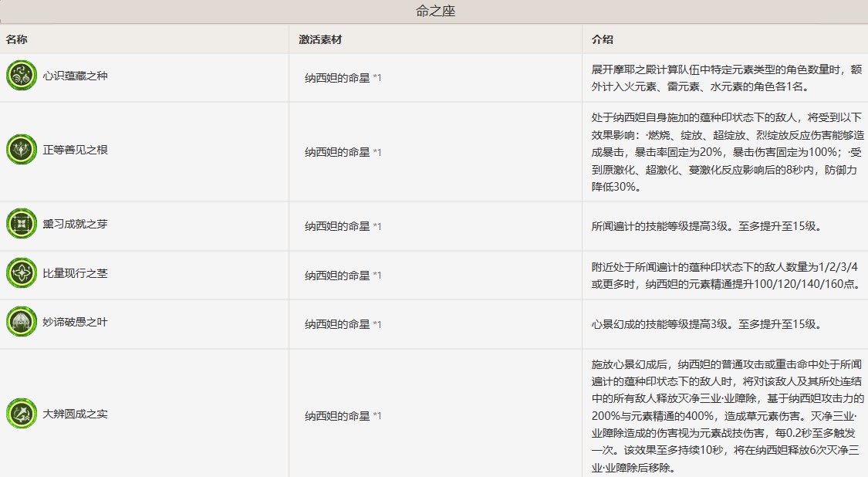Screen dimensions: 868x477
Task: Click the 正等善见之根 name text
Action: [76, 150]
